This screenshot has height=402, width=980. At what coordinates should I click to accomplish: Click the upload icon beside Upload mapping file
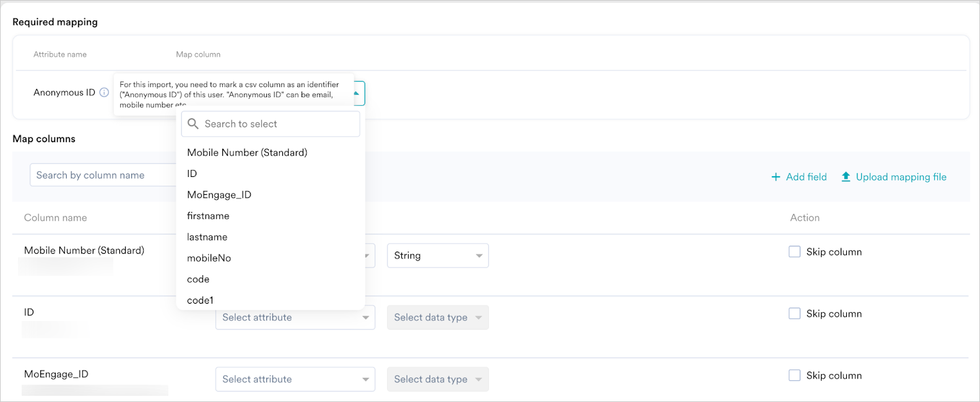(x=846, y=177)
